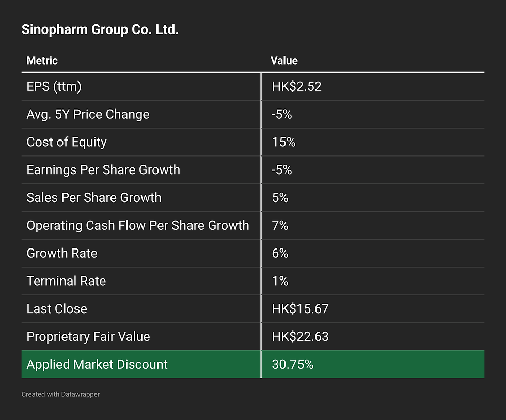Select the 'Growth Rate' label
Viewport: 506px width, 420px height.
click(62, 253)
